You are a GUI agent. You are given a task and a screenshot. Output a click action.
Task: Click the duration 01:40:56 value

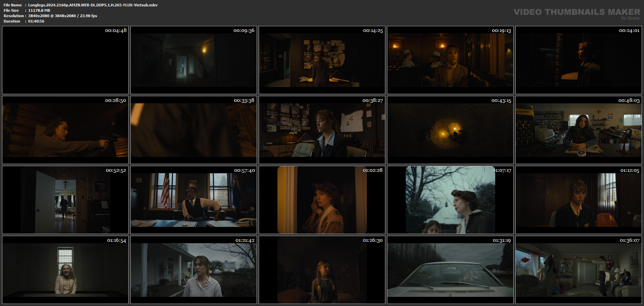coord(36,21)
